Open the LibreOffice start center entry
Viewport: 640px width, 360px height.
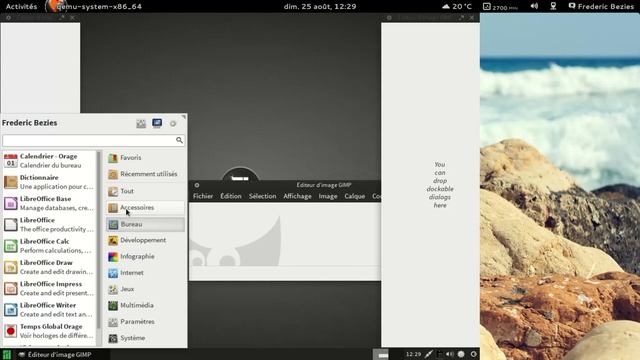coord(49,224)
